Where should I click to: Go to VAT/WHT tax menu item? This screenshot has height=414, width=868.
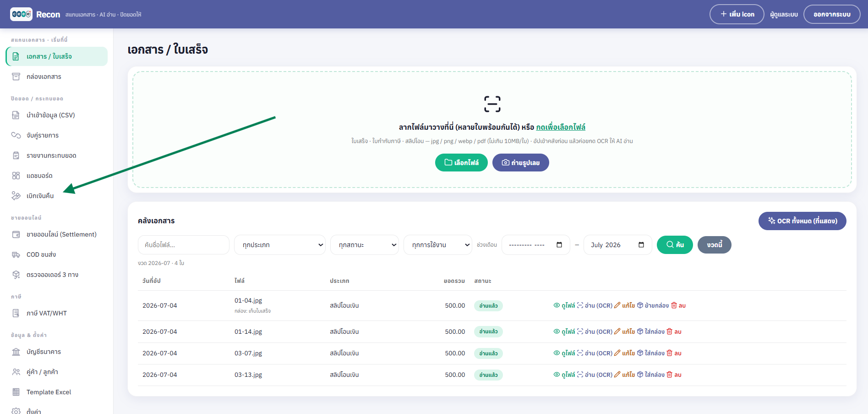tap(47, 313)
